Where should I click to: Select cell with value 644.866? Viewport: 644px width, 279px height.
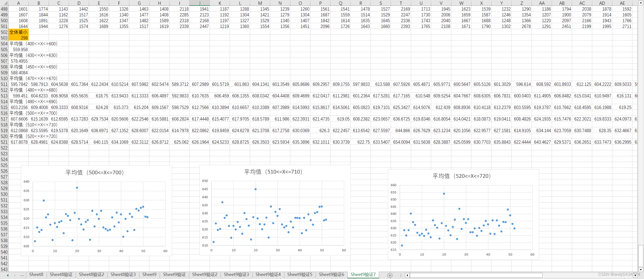[x=401, y=131]
